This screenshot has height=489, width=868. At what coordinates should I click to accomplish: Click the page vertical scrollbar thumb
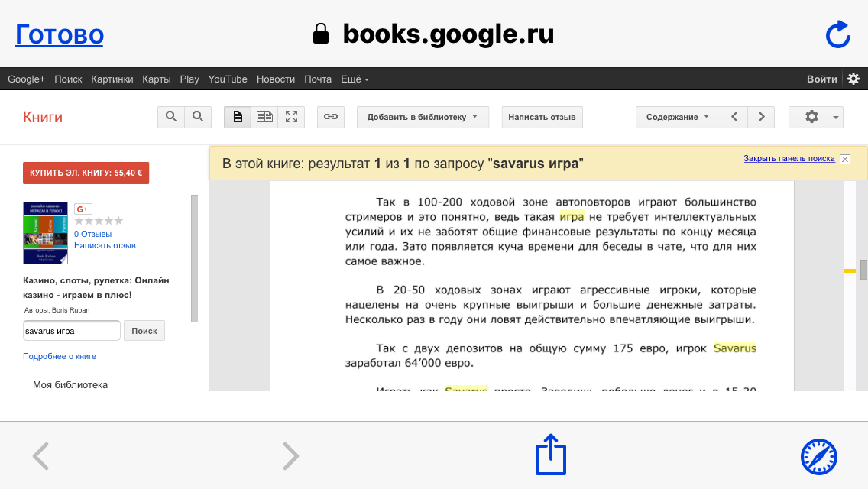click(x=863, y=270)
